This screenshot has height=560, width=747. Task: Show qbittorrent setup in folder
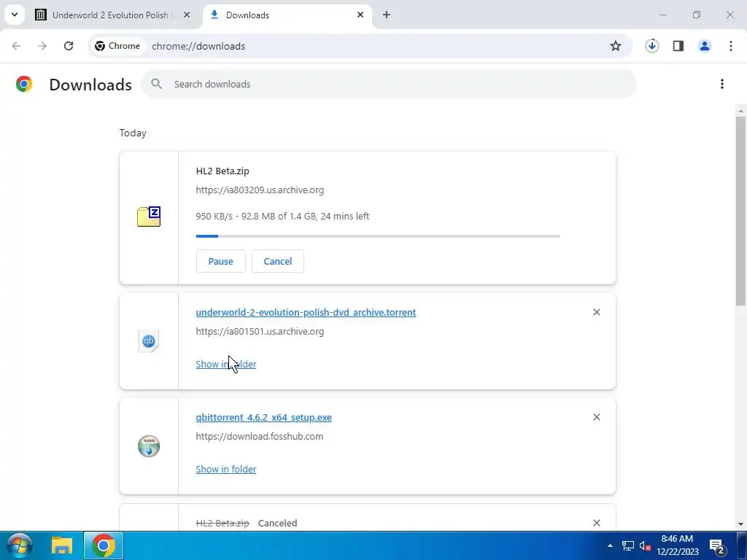pos(226,469)
